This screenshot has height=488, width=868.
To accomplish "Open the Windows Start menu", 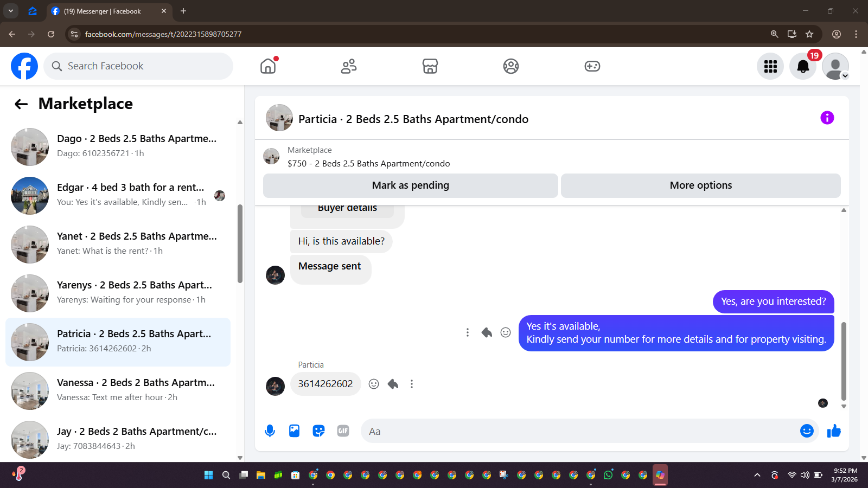I will pos(209,475).
